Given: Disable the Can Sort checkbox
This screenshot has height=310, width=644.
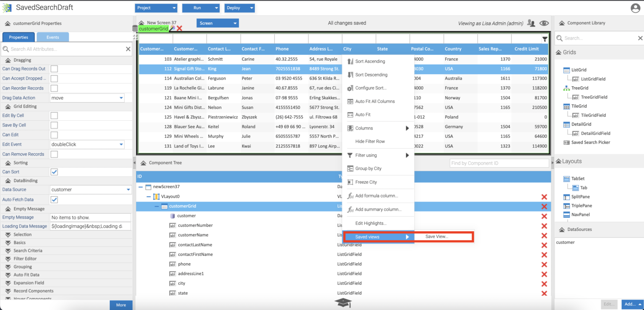Looking at the screenshot, I should click(x=54, y=172).
